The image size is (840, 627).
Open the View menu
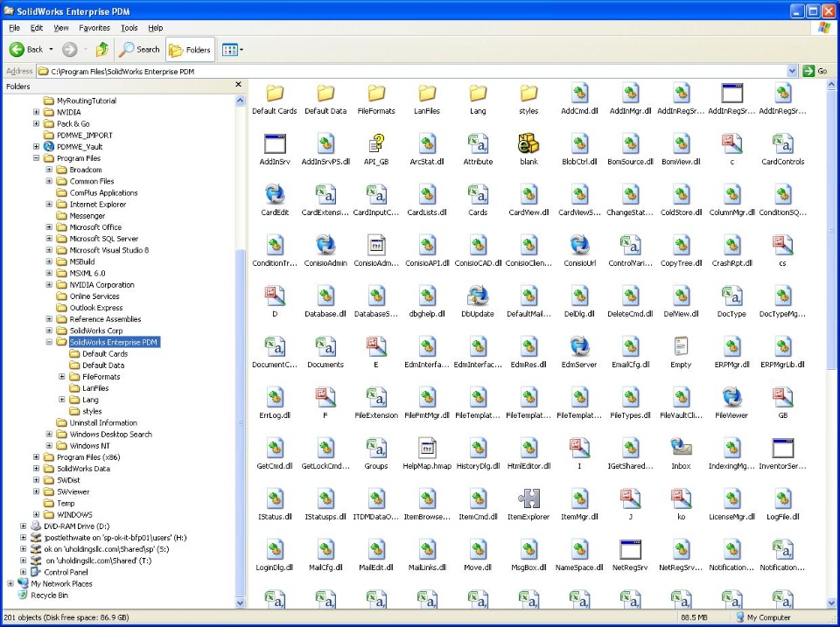pos(61,28)
